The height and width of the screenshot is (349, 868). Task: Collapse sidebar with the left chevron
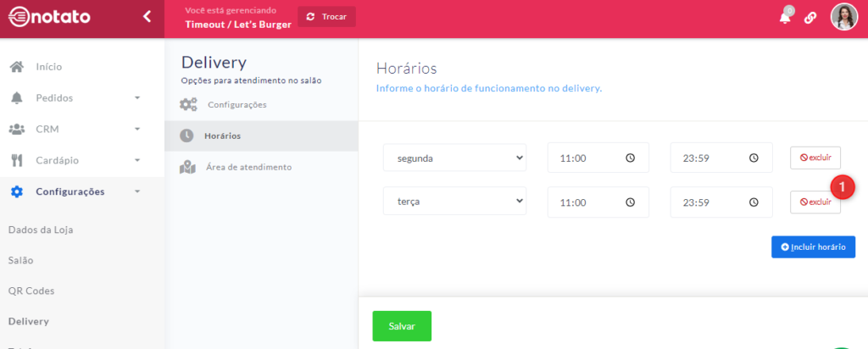(x=147, y=16)
